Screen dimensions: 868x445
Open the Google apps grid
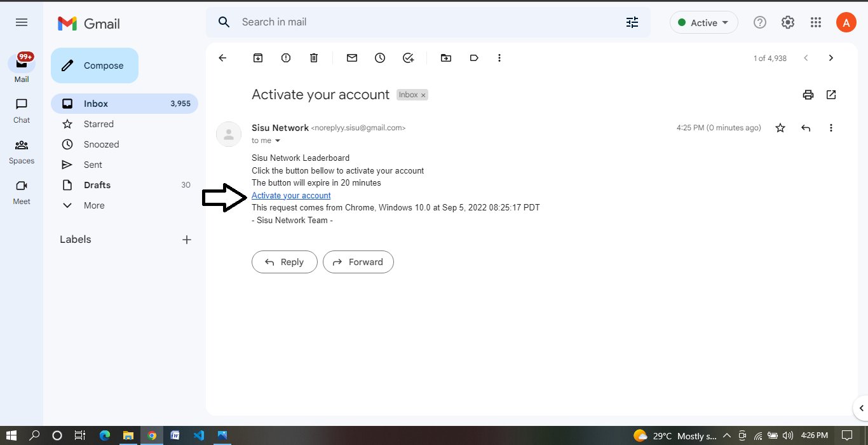[816, 23]
